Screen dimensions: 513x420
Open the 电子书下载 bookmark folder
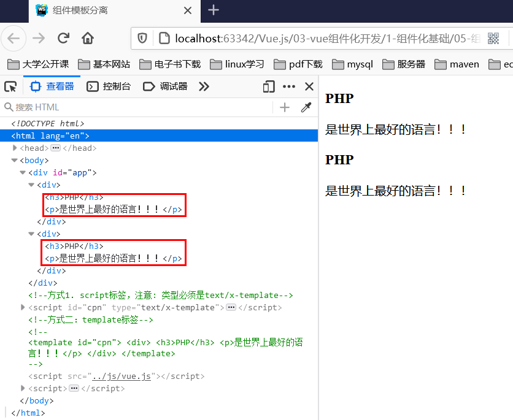coord(170,64)
